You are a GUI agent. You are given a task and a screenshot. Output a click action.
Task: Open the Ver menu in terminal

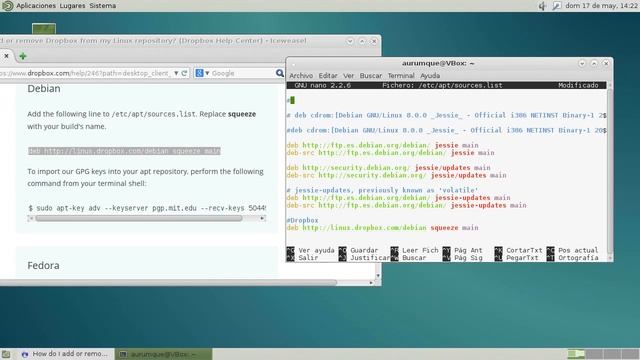[x=348, y=76]
